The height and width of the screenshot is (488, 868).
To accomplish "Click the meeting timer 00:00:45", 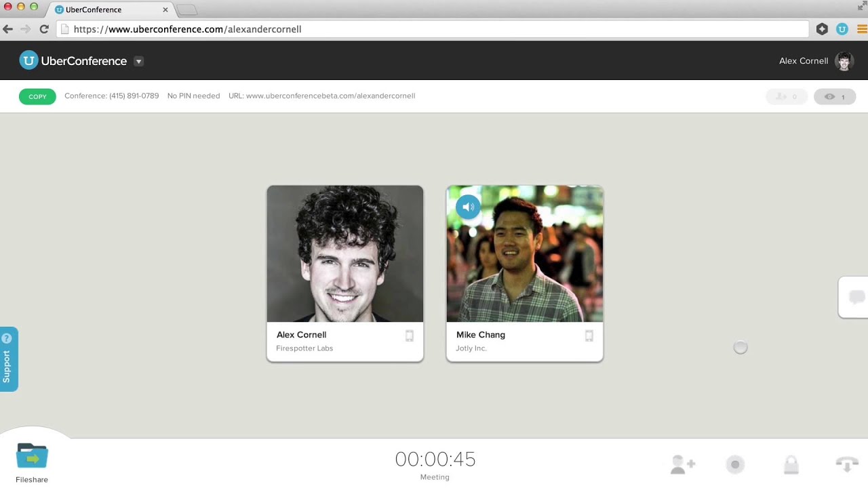I will coord(435,460).
